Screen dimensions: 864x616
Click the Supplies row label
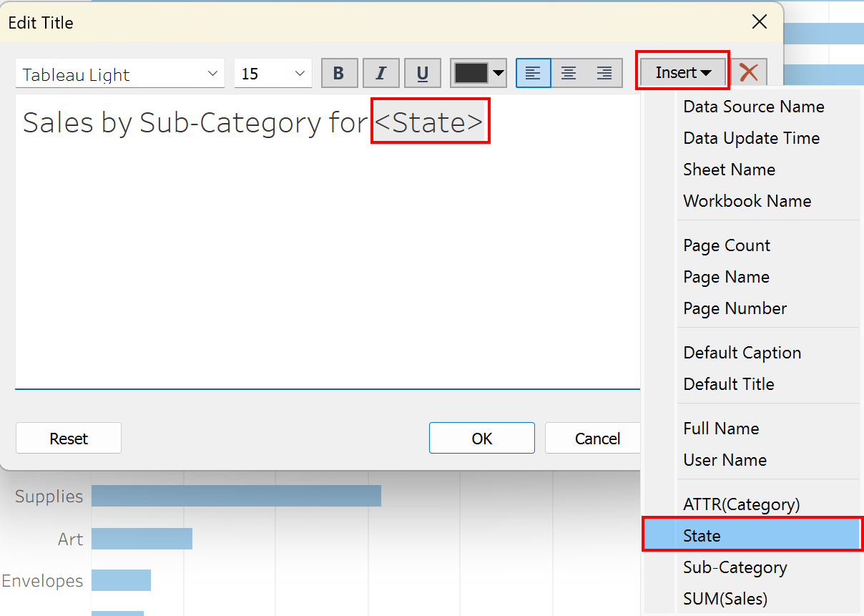49,497
